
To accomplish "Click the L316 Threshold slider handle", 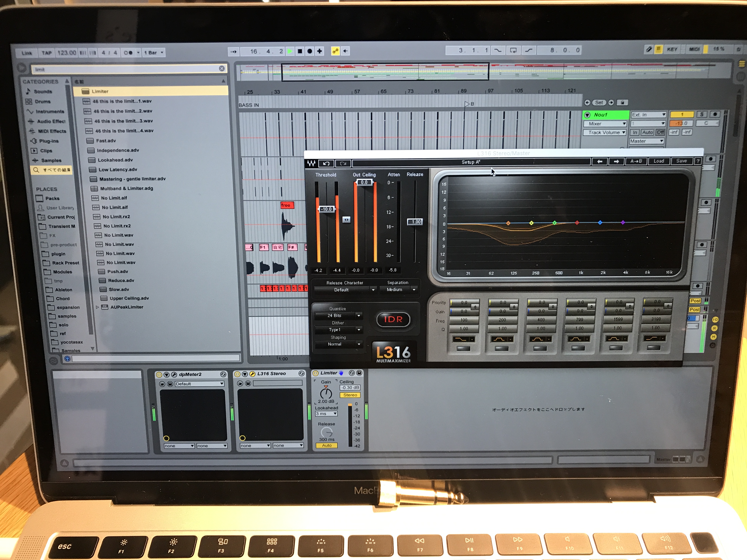I will 327,209.
